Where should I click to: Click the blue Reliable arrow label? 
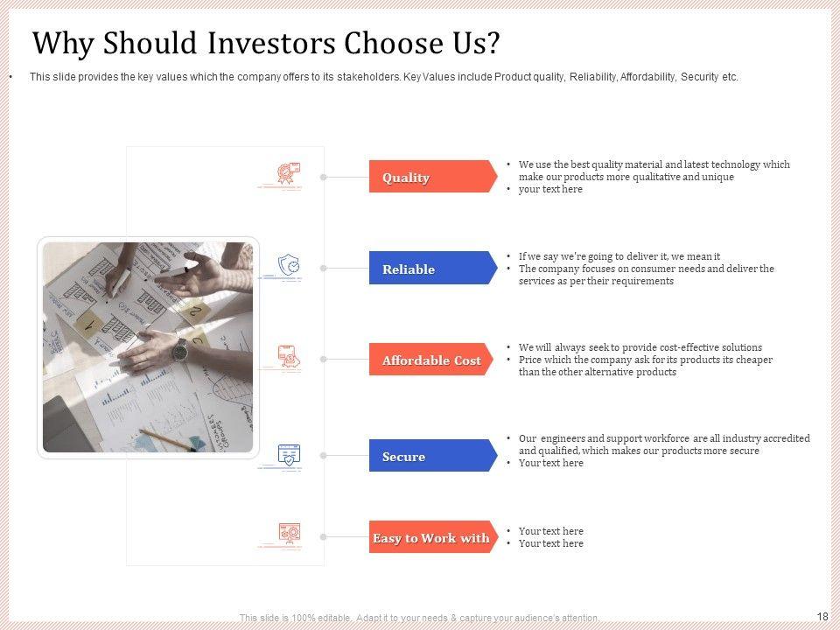(x=430, y=269)
